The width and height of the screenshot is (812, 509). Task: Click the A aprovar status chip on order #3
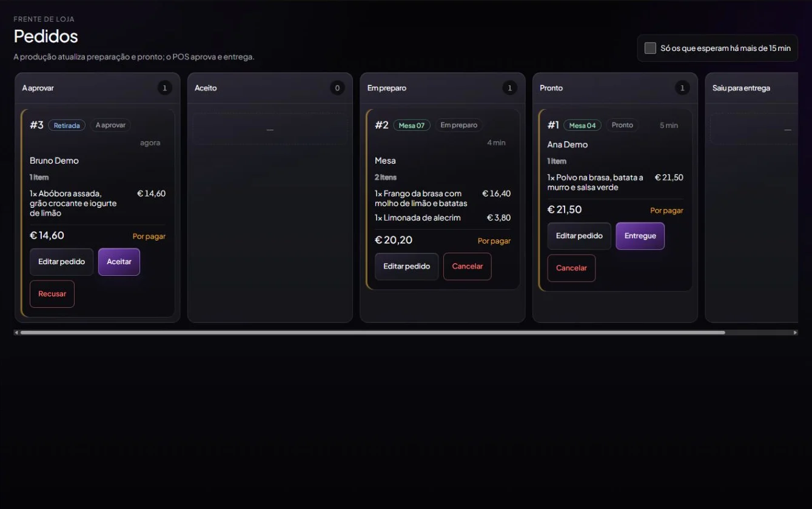click(x=110, y=125)
